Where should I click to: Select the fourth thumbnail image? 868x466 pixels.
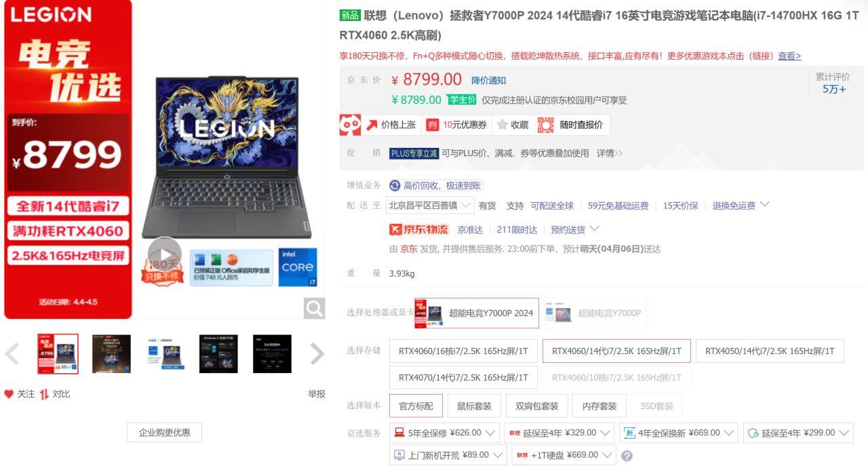click(218, 353)
